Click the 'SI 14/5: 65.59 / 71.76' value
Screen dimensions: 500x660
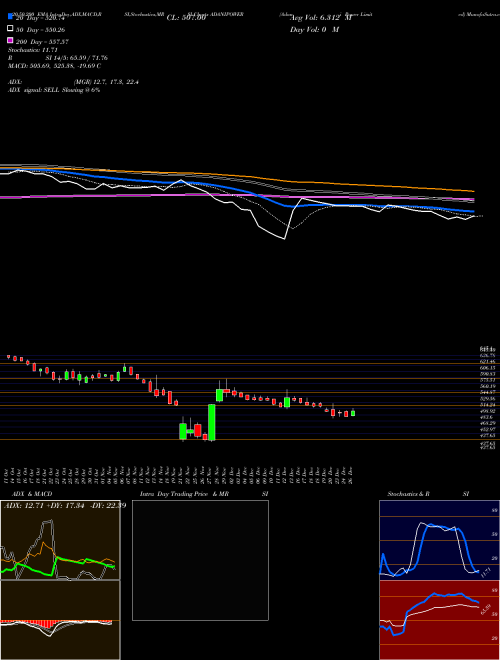click(77, 58)
